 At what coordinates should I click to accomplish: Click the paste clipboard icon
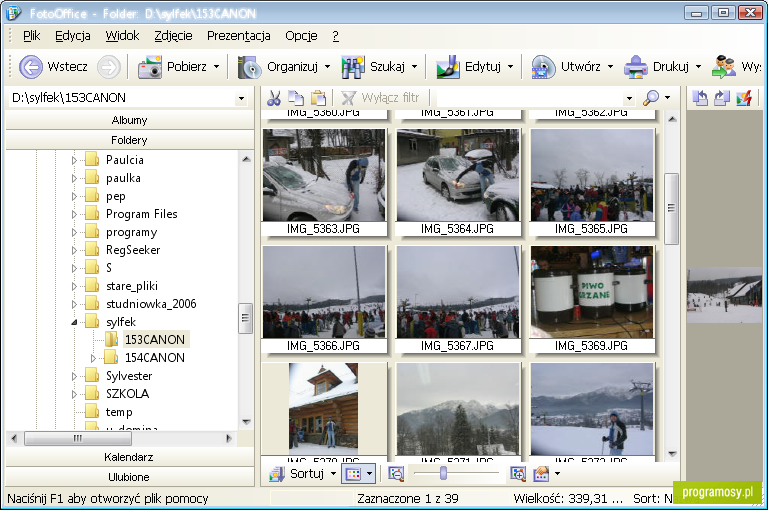point(318,98)
